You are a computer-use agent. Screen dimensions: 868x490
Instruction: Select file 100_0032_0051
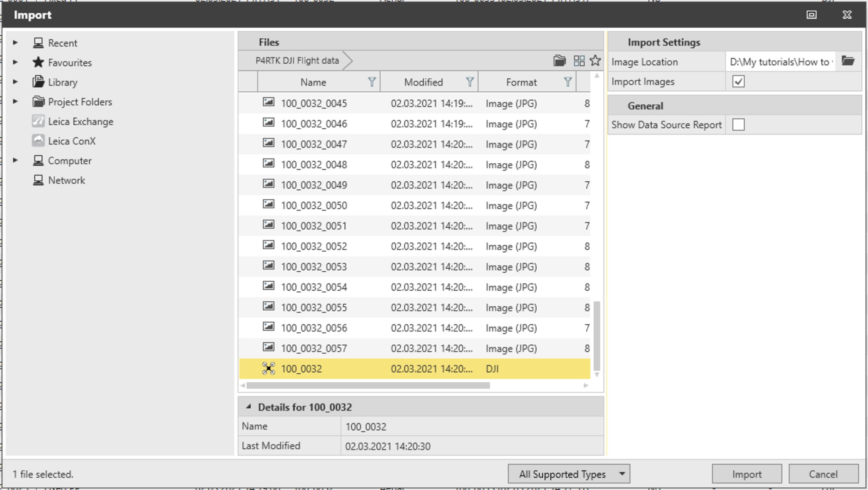[x=414, y=225]
